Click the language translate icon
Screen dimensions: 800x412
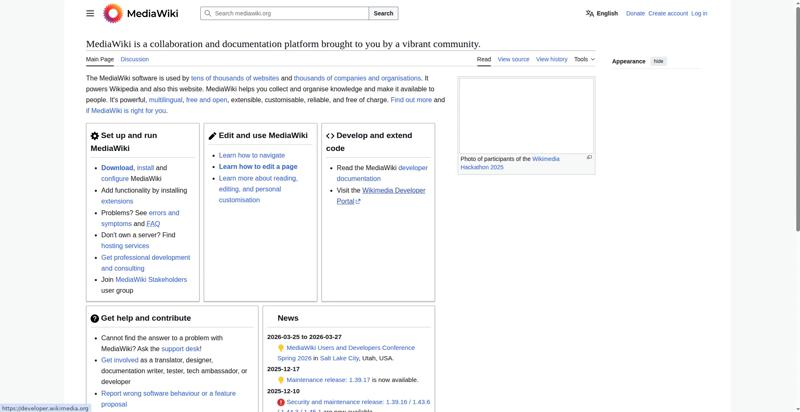pos(590,13)
